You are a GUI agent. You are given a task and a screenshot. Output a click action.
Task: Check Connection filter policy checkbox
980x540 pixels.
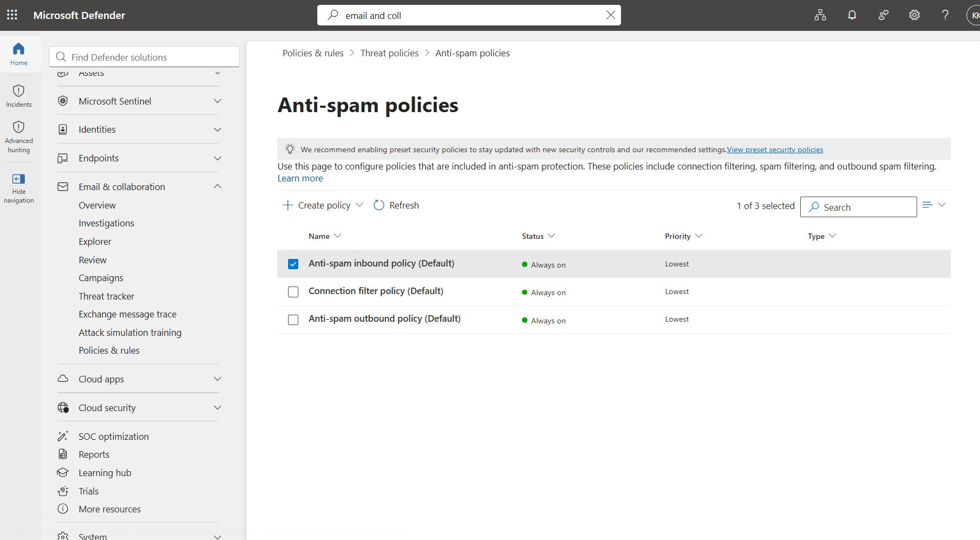293,292
